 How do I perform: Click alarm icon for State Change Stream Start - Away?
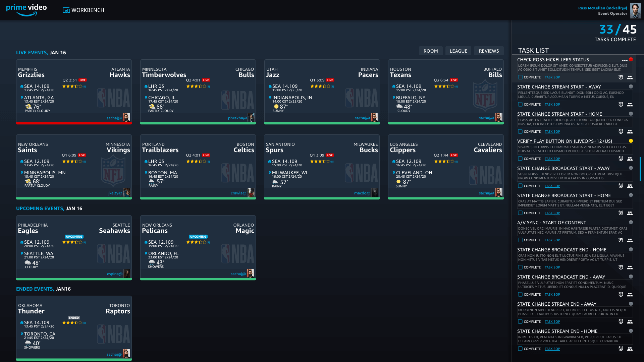pyautogui.click(x=621, y=105)
